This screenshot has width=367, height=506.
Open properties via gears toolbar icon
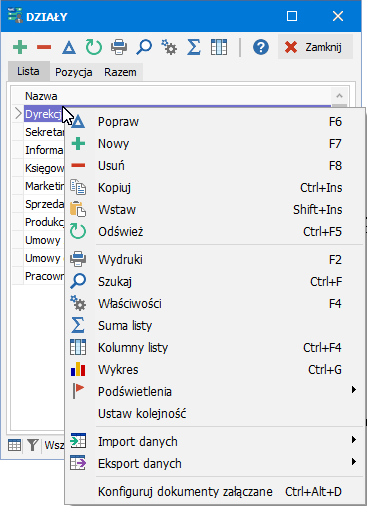click(x=169, y=47)
